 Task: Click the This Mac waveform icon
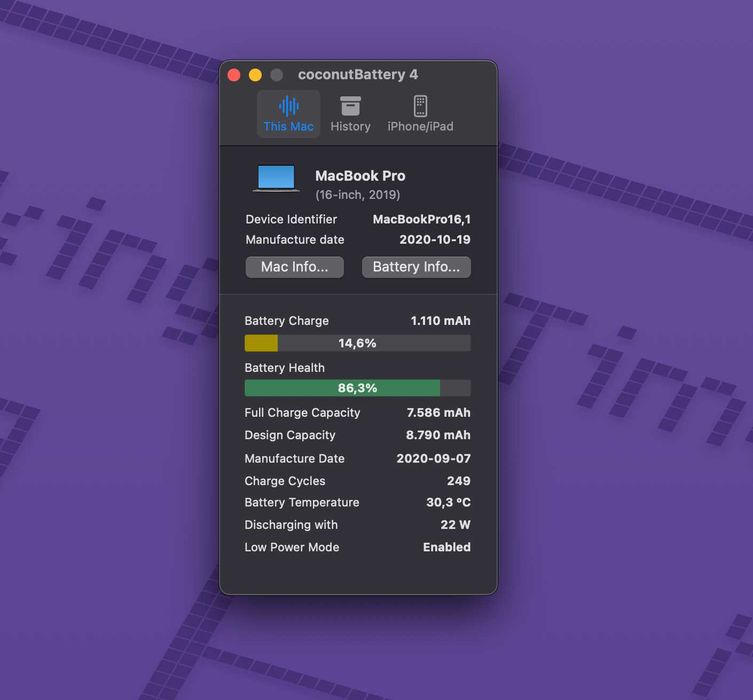click(289, 106)
